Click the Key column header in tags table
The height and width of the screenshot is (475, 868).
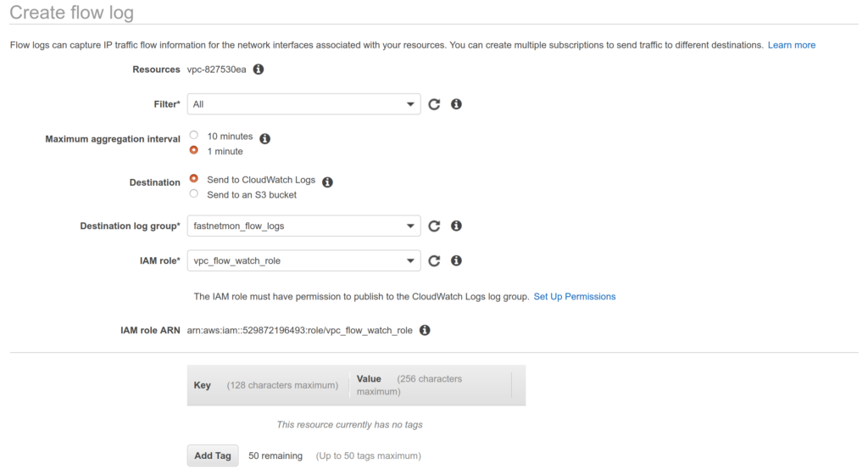click(202, 385)
